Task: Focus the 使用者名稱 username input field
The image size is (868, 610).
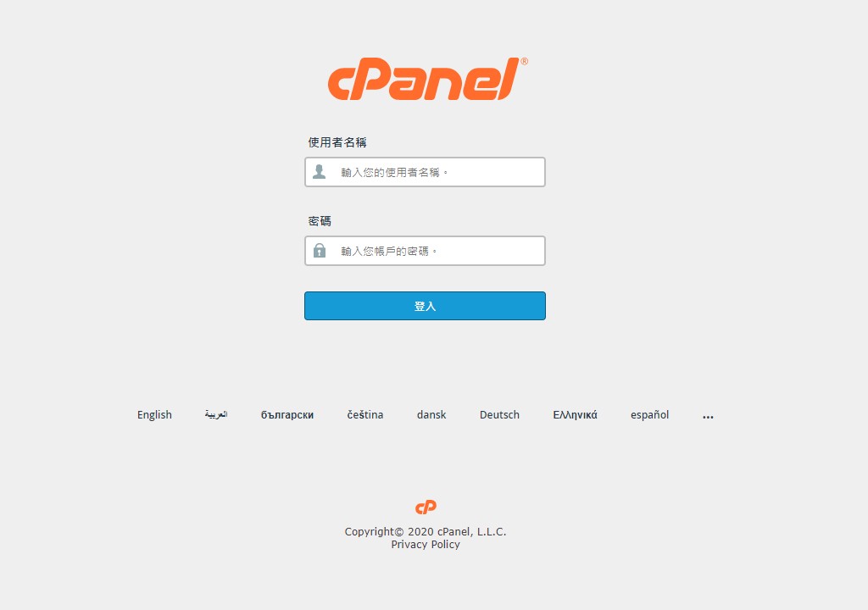Action: tap(426, 172)
